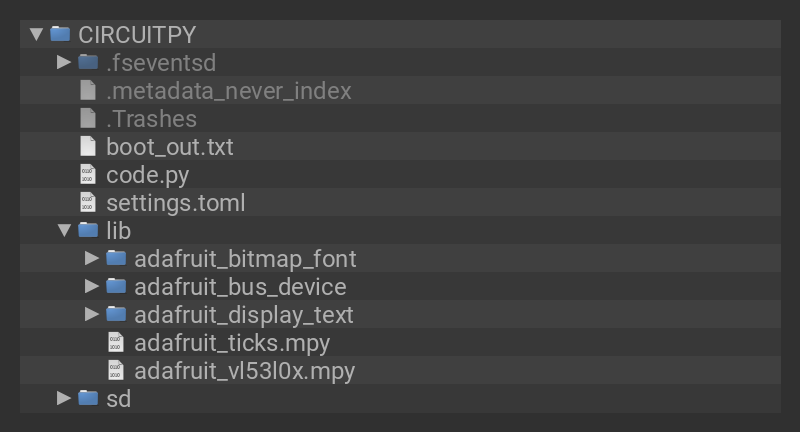Screen dimensions: 800x432
Task: Click the CIRCUITPY drive folder icon
Action: [60, 34]
